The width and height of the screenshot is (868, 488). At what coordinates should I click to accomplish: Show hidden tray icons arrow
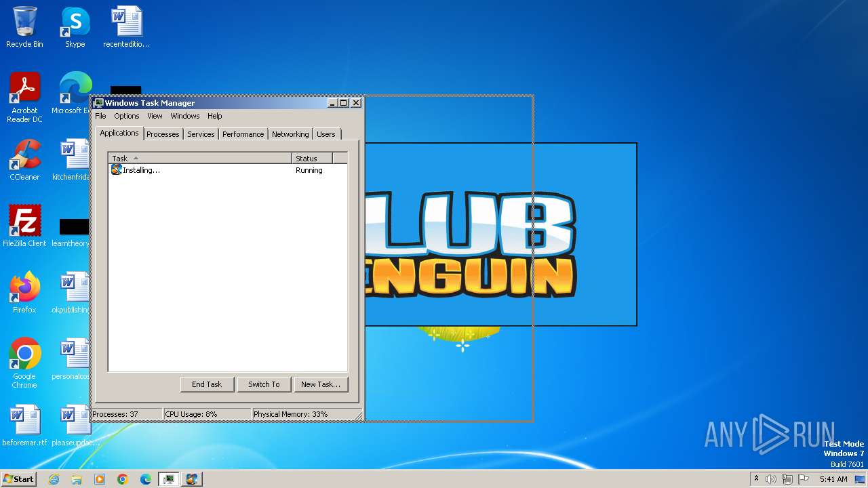click(756, 479)
